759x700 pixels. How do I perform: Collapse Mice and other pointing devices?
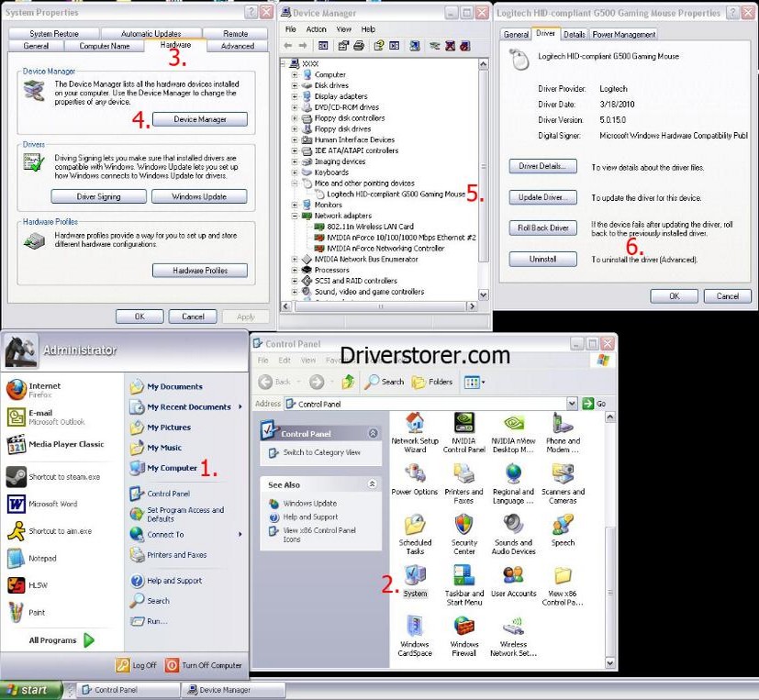(295, 183)
